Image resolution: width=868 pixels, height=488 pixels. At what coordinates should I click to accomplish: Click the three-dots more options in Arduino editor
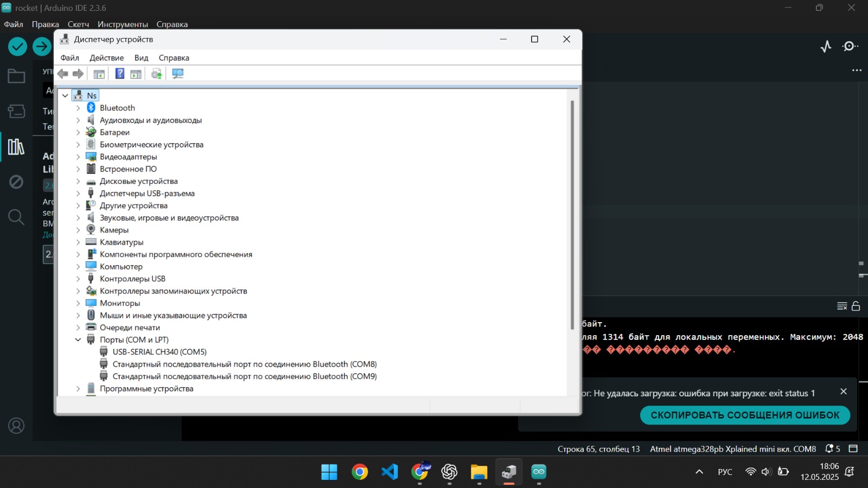pyautogui.click(x=857, y=70)
